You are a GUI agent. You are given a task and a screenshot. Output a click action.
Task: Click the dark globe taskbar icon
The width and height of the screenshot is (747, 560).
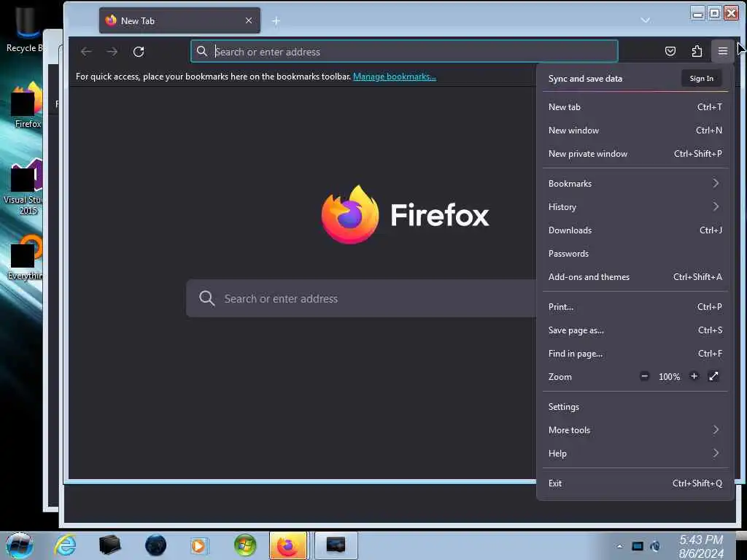point(155,545)
